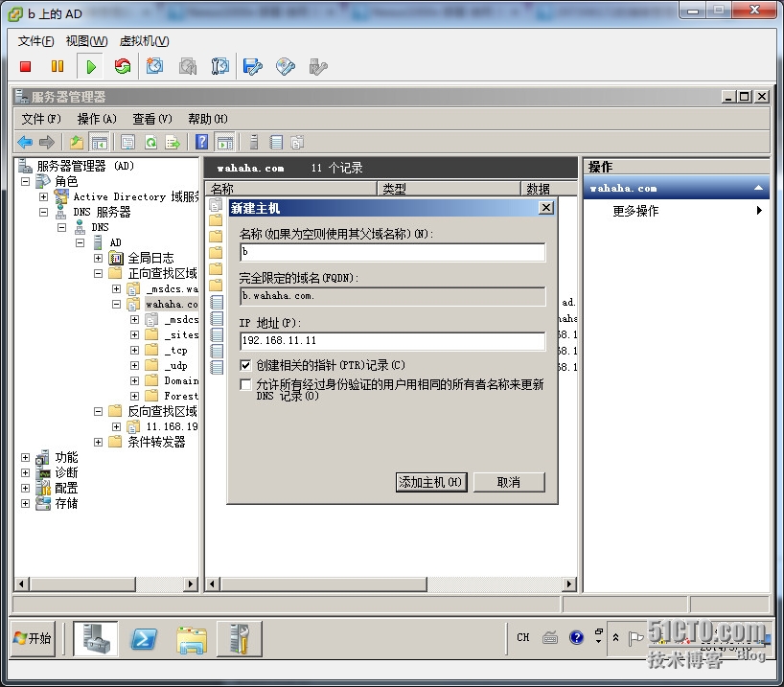Click the host name input field
This screenshot has width=784, height=687.
click(x=393, y=253)
